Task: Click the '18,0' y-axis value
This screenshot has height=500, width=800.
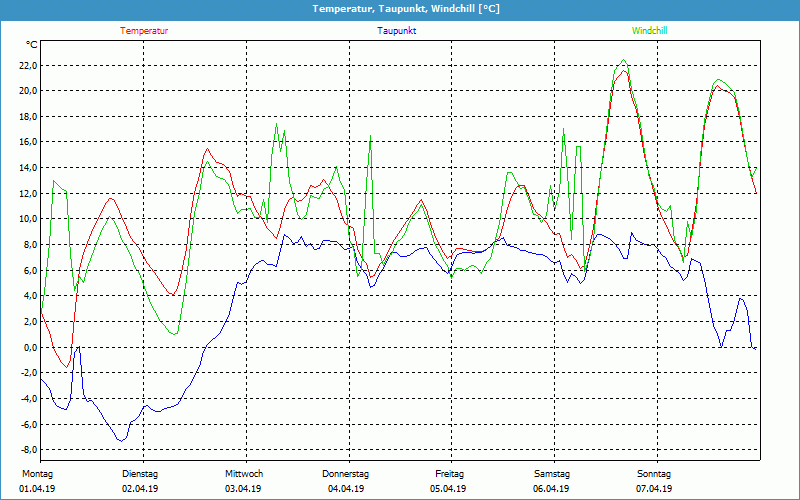Action: tap(28, 116)
